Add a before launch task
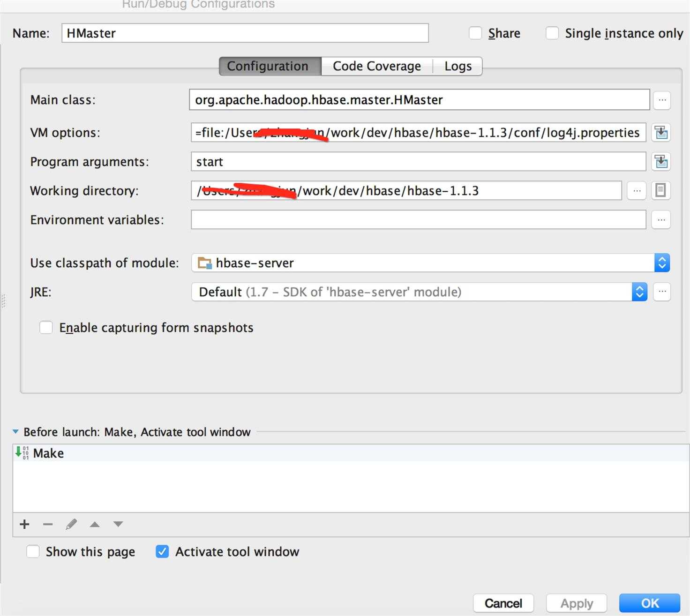The width and height of the screenshot is (690, 616). pos(25,524)
